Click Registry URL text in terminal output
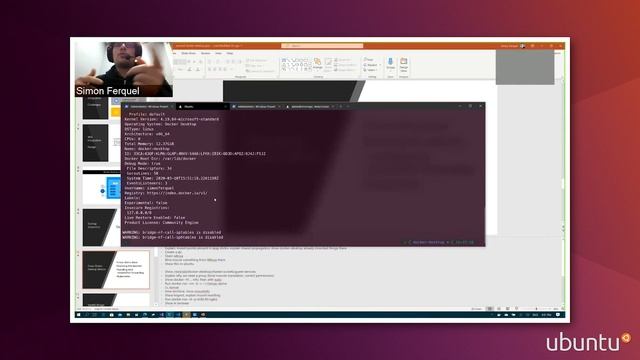The height and width of the screenshot is (360, 640). tap(177, 193)
